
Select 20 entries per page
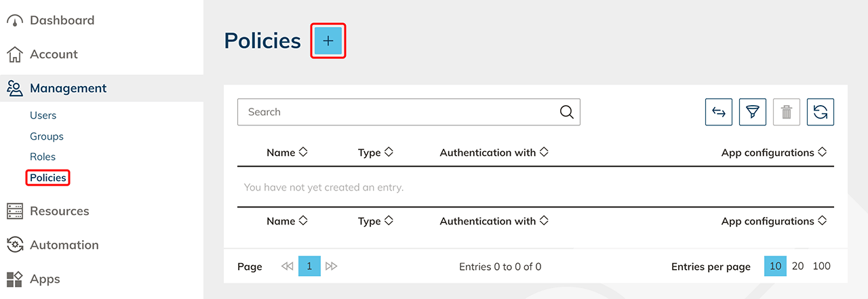[798, 266]
